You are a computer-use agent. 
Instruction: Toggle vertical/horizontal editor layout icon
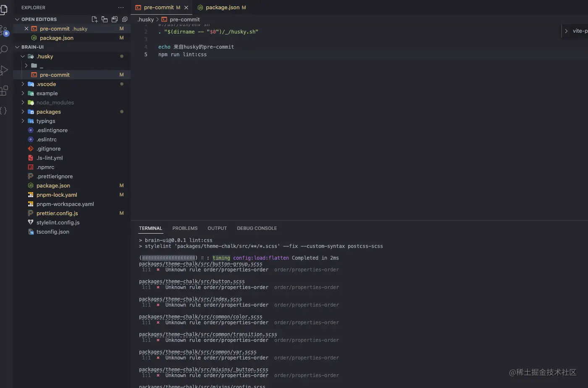pos(105,19)
